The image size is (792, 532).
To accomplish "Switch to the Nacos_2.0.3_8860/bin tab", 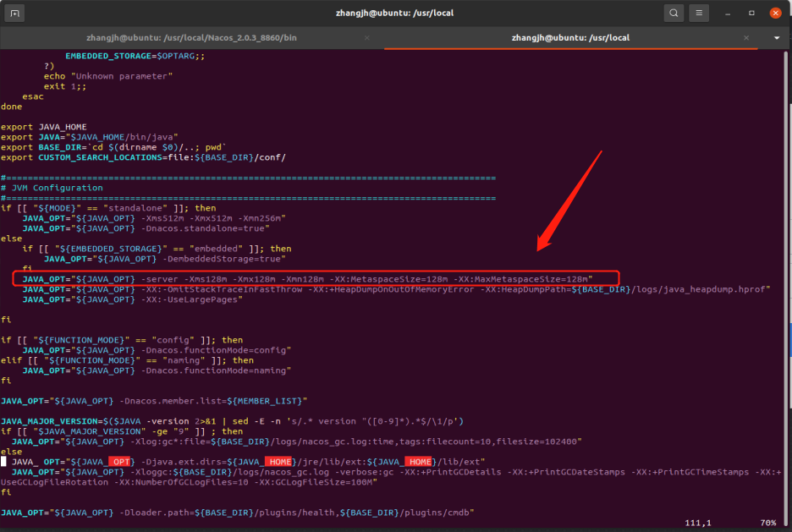I will 191,38.
